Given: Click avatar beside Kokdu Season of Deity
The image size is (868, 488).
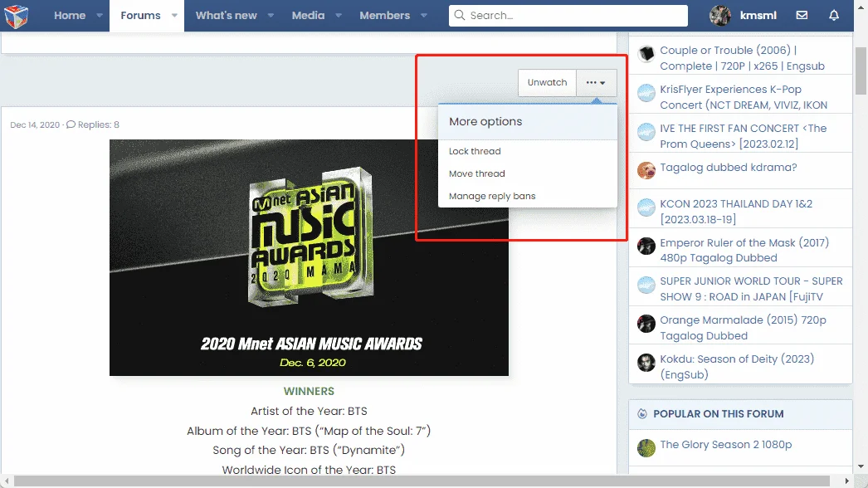Looking at the screenshot, I should pos(646,362).
